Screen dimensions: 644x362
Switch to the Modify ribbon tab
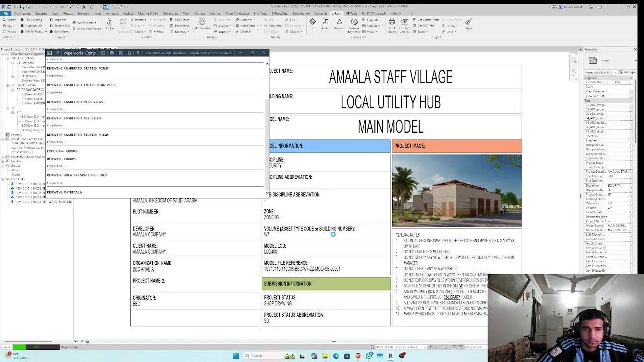point(396,14)
